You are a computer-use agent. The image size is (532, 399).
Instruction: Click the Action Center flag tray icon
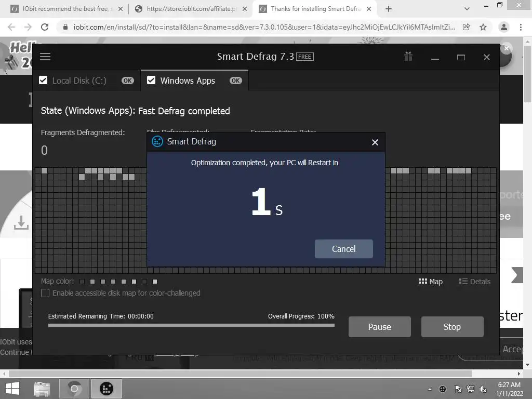(458, 389)
